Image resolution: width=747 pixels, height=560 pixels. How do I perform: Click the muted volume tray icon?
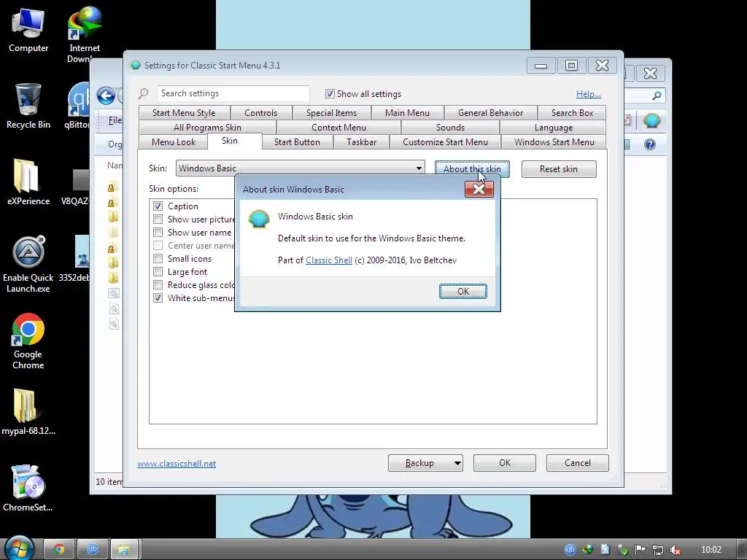click(x=675, y=550)
